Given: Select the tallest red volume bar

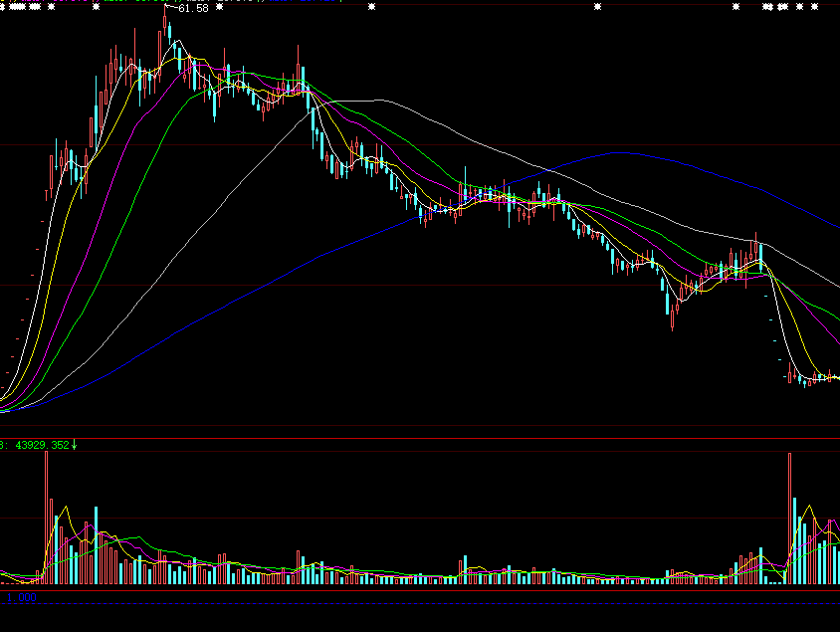Looking at the screenshot, I should click(x=789, y=518).
